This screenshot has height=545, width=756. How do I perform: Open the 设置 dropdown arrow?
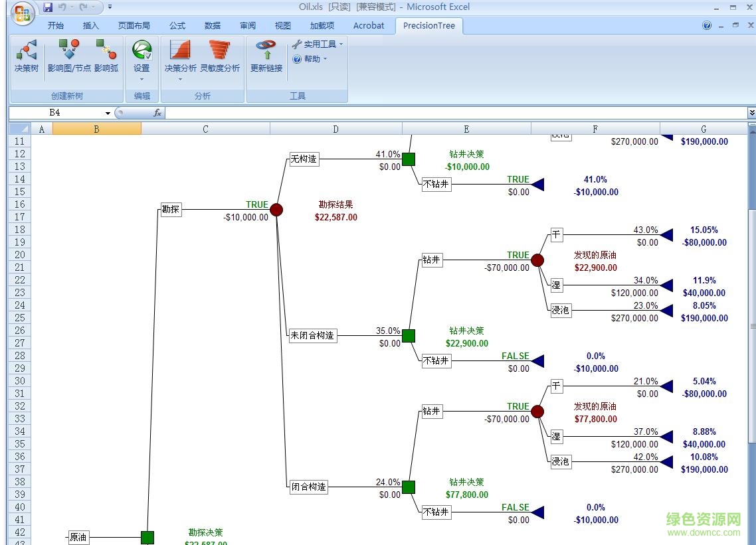[142, 79]
